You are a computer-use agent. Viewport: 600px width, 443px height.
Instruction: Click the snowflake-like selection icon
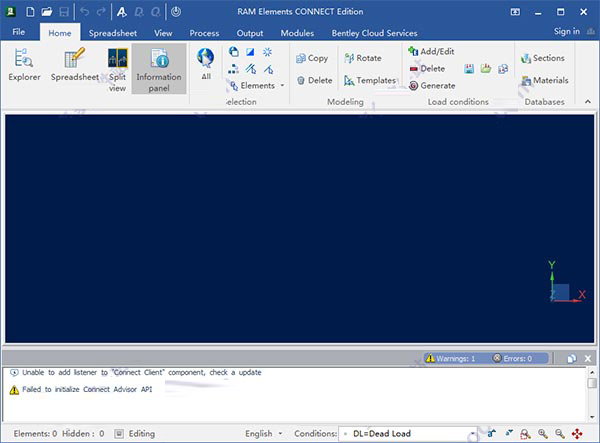[x=267, y=52]
